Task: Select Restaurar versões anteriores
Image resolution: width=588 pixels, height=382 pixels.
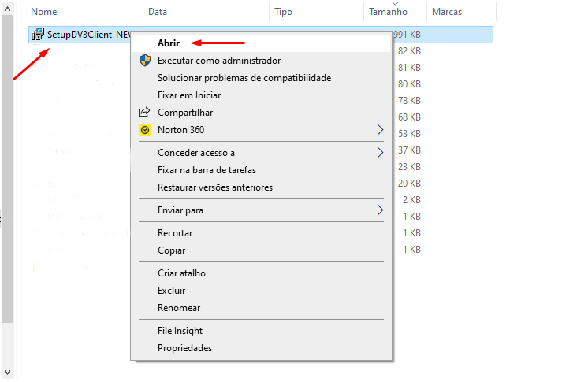Action: click(x=214, y=187)
